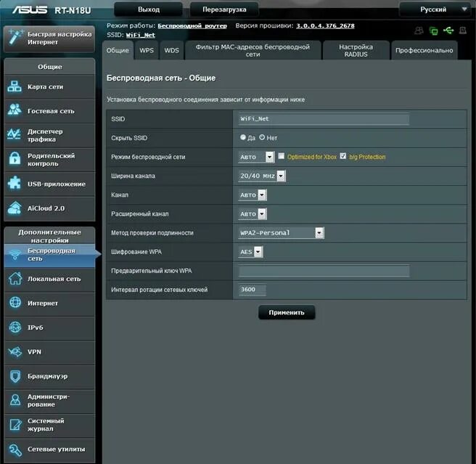Open 'AiCloud 2.0' menu item
Viewport: 476px width, 464px height.
tap(49, 208)
